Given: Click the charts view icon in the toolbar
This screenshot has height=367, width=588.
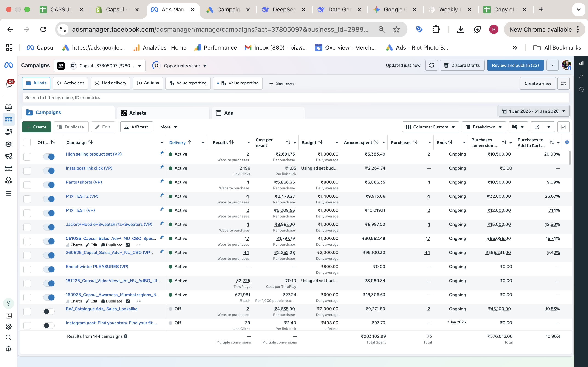Looking at the screenshot, I should point(563,127).
